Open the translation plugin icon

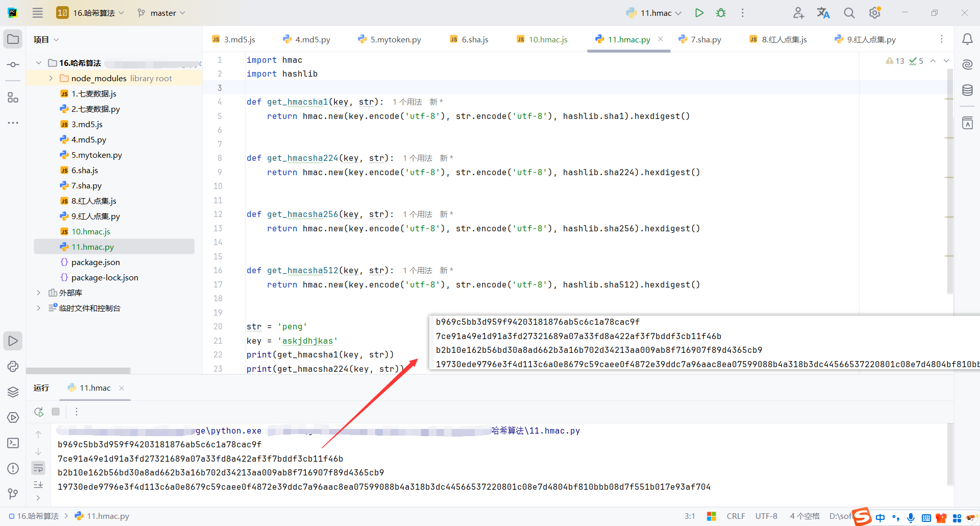[x=823, y=13]
